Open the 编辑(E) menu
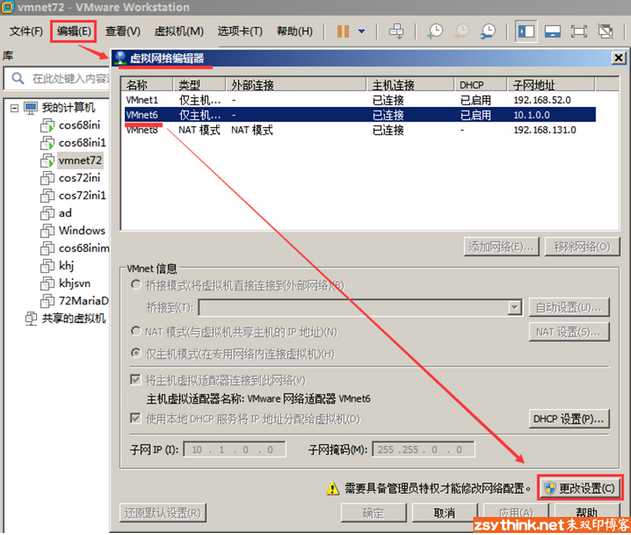 point(74,31)
